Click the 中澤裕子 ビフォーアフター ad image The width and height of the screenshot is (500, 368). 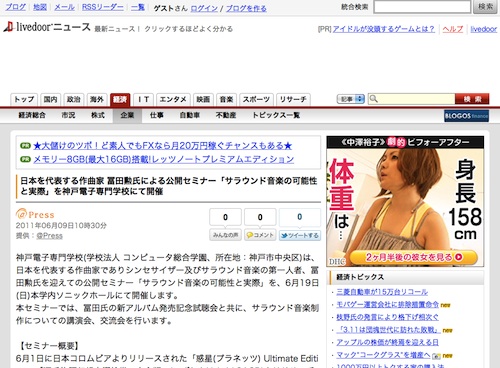tap(405, 201)
